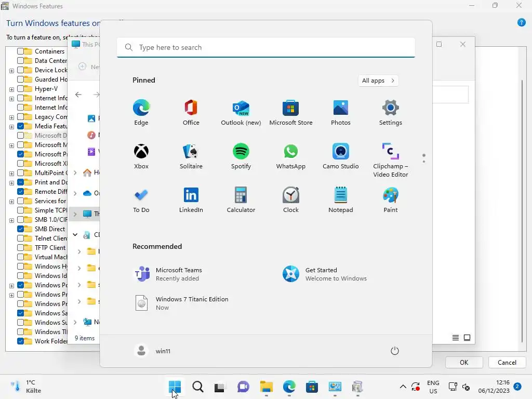Screen dimensions: 532x399
Task: Check the TFTP Client checkbox
Action: click(x=20, y=247)
